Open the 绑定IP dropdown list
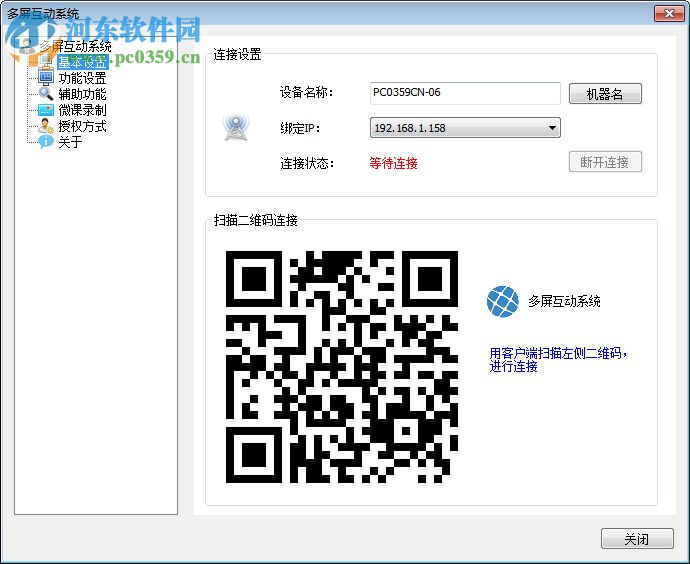This screenshot has height=564, width=690. click(465, 128)
